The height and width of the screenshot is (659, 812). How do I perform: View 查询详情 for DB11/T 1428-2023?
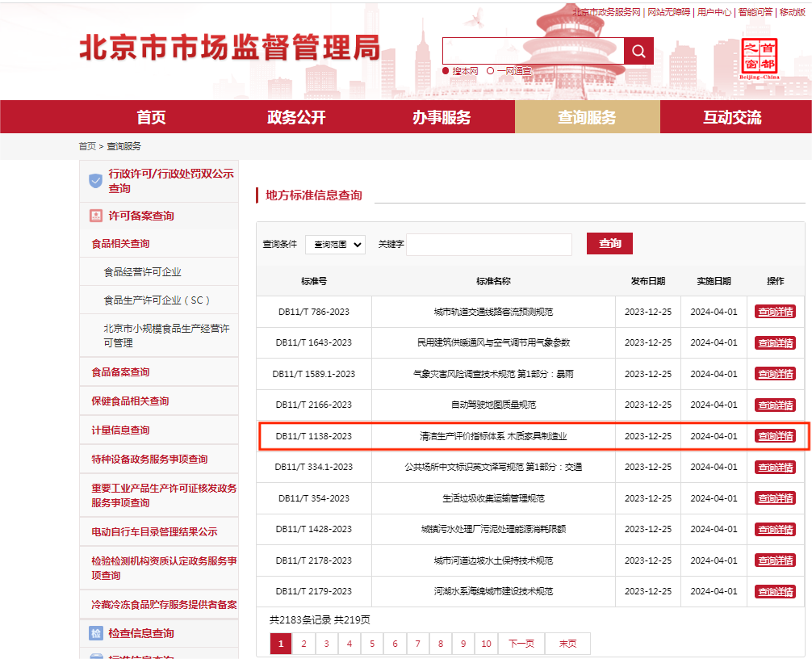[x=775, y=530]
